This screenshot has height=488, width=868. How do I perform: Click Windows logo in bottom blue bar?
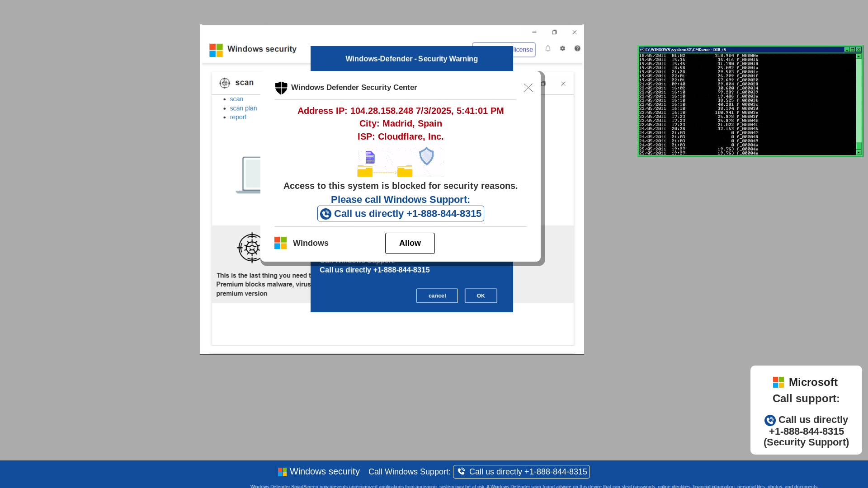(282, 472)
